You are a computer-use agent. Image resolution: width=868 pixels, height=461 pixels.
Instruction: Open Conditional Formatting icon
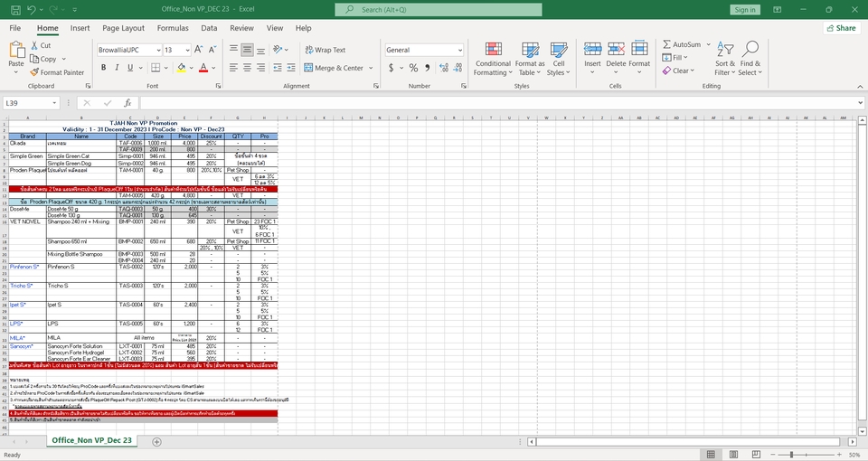494,49
